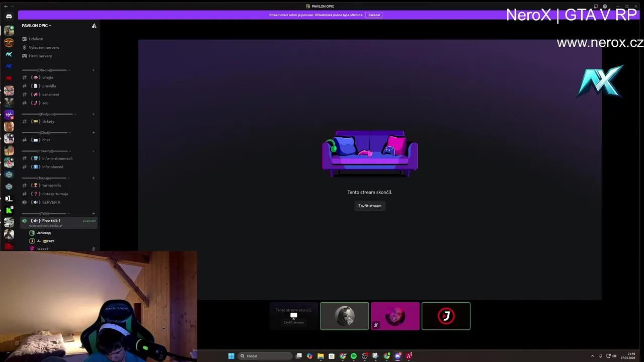
Task: Select the grey avatar participant tile
Action: coord(345,316)
